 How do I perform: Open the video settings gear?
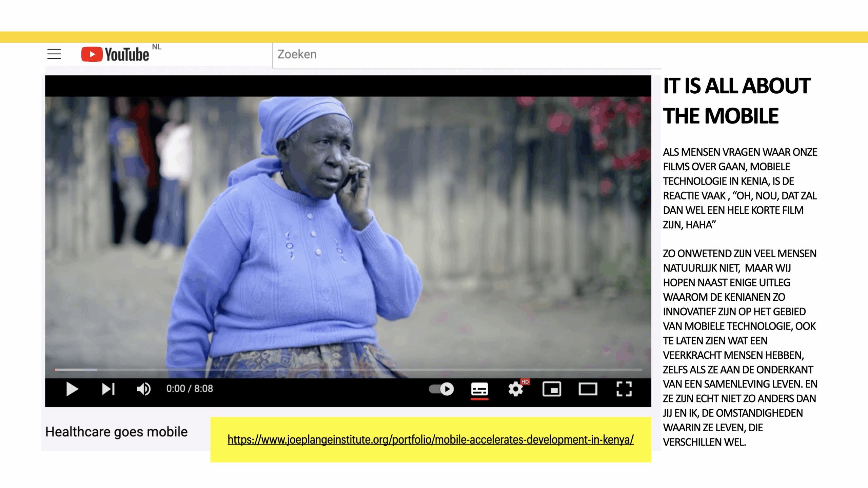515,389
